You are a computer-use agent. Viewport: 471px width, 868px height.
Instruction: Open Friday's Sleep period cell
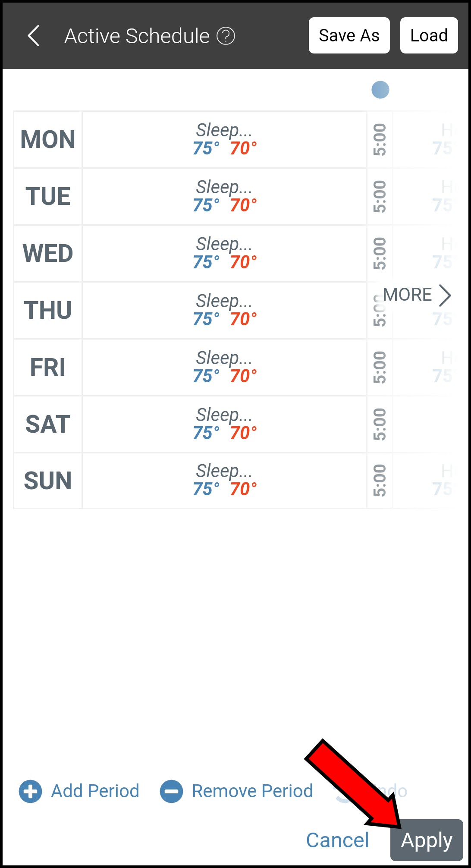[x=224, y=368]
